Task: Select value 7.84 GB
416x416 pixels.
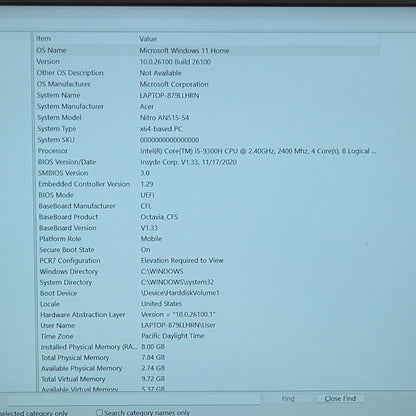Action: (x=153, y=357)
